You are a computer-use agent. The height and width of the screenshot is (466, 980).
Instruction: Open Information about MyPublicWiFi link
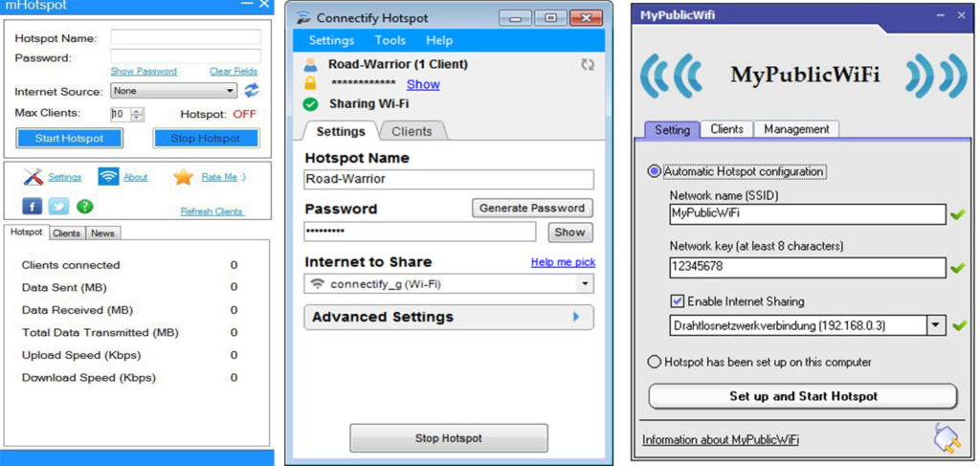pos(721,440)
